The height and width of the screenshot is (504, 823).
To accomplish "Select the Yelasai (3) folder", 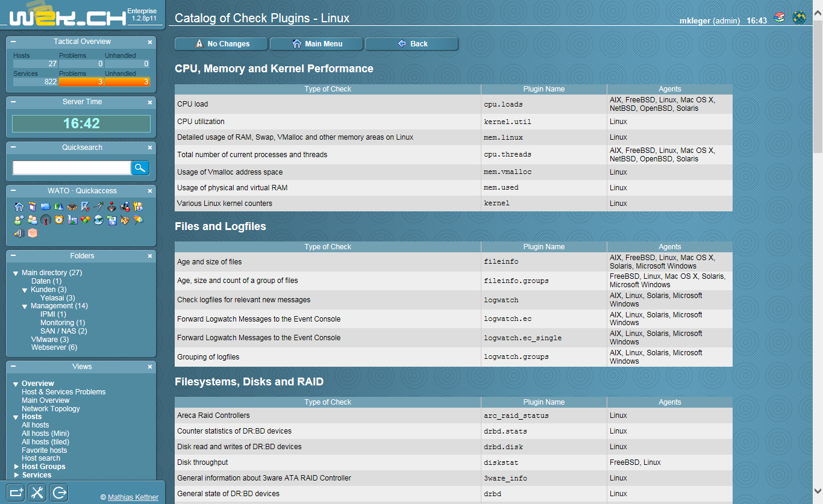I will [58, 298].
